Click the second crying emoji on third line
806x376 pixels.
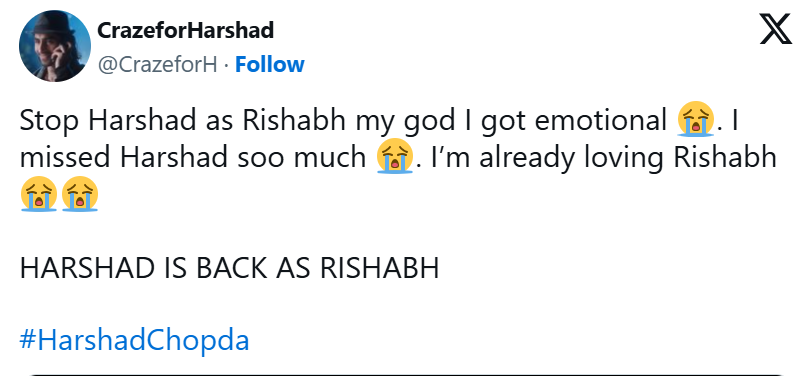pos(80,193)
